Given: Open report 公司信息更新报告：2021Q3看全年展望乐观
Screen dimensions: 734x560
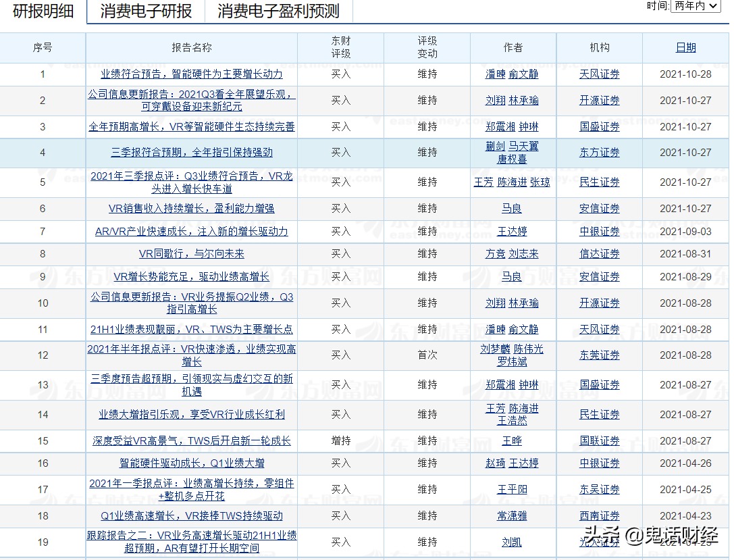Looking at the screenshot, I should tap(192, 100).
